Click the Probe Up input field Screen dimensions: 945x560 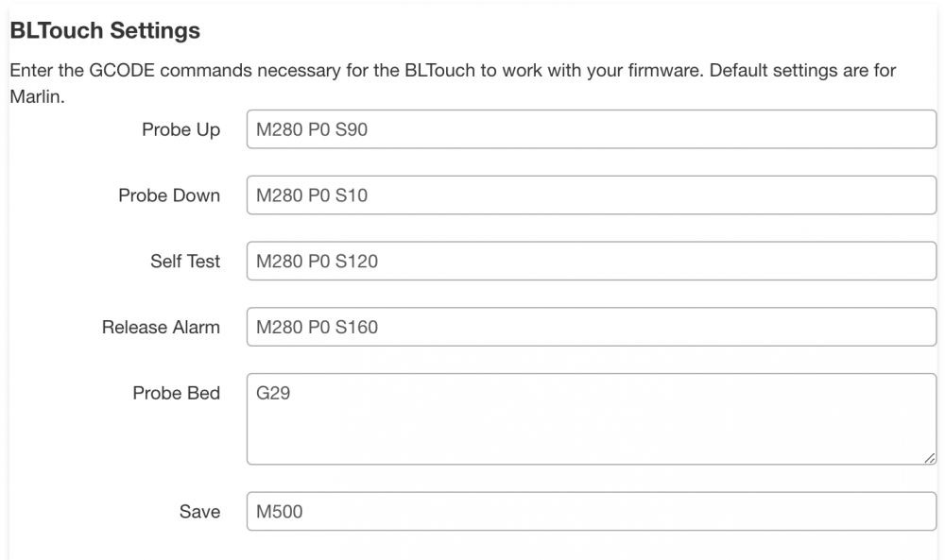pyautogui.click(x=591, y=130)
